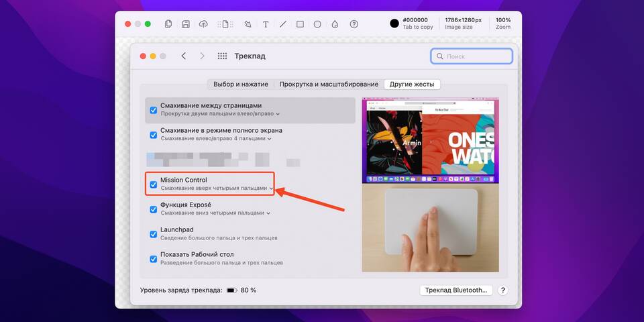
Task: Open the Прокрутка и масштабирование tab
Action: [329, 85]
